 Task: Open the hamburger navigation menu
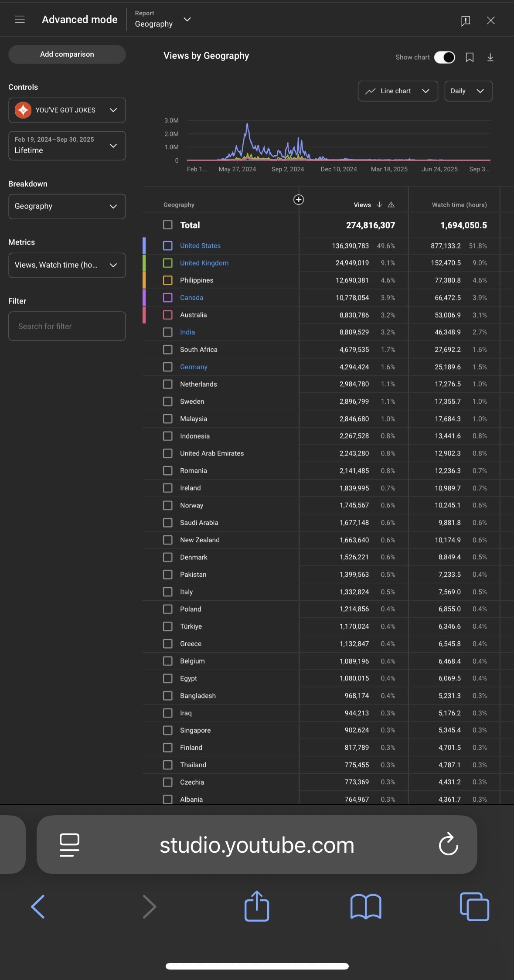coord(20,20)
